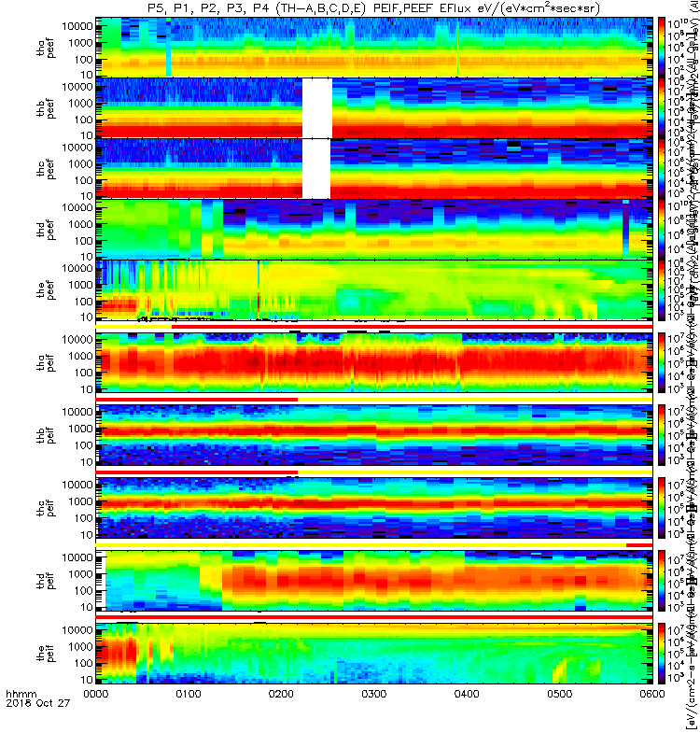The image size is (700, 747).
Task: Click the 'hhmm' axis unit label
Action: (21, 694)
